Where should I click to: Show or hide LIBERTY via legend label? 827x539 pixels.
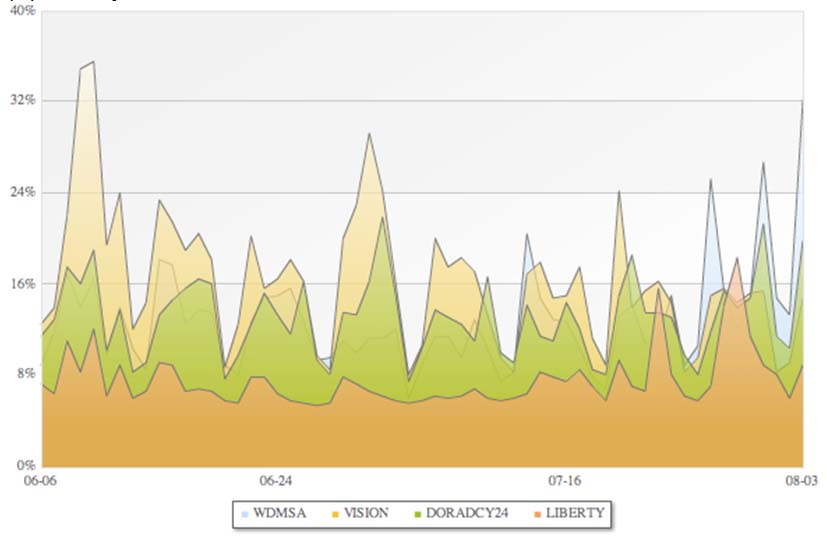571,513
